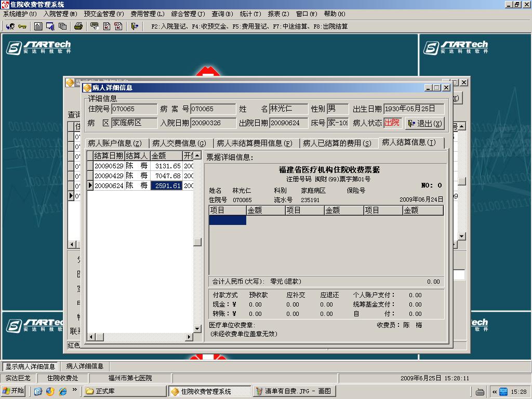Open the document form toolbar icon
This screenshot has height=399, width=532.
pyautogui.click(x=38, y=26)
